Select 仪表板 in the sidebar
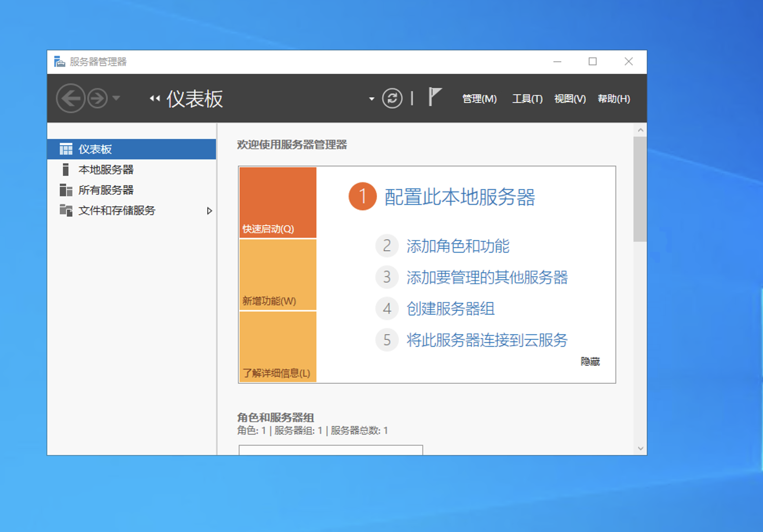This screenshot has width=763, height=532. (131, 149)
